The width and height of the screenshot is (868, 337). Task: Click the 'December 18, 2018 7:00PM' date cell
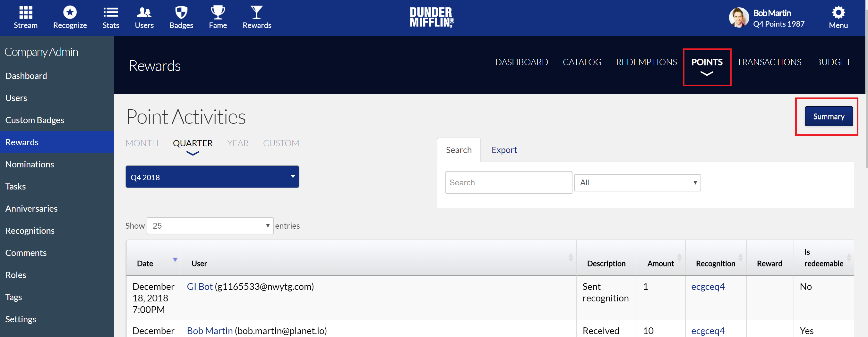153,298
